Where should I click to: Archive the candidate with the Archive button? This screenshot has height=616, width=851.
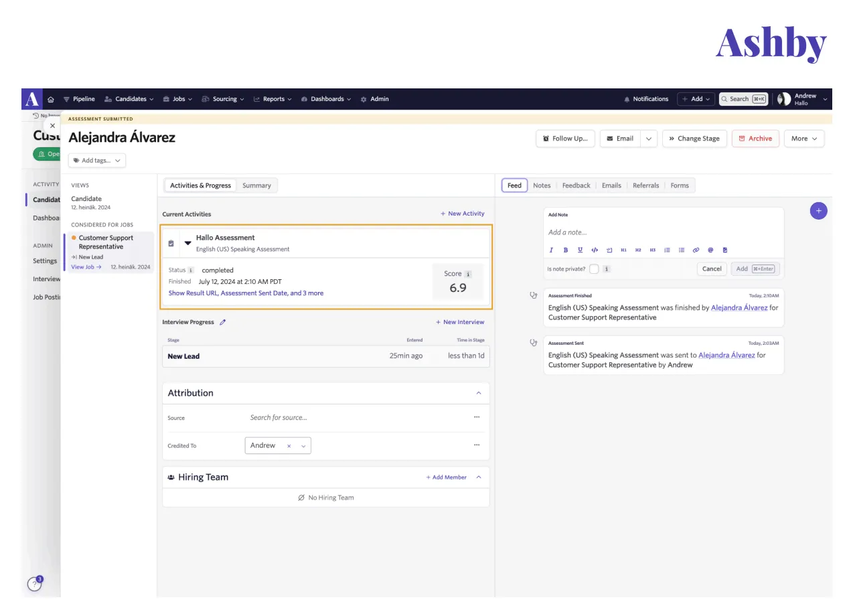click(755, 139)
